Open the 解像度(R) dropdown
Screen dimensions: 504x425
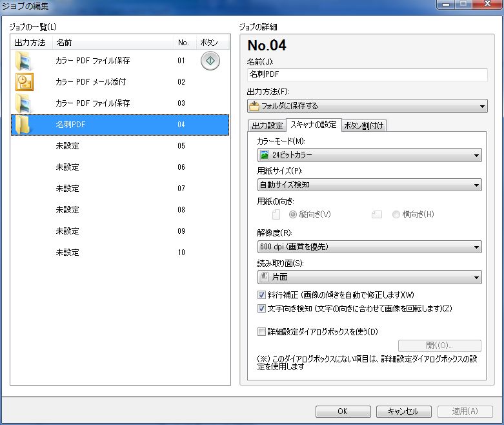(x=370, y=247)
